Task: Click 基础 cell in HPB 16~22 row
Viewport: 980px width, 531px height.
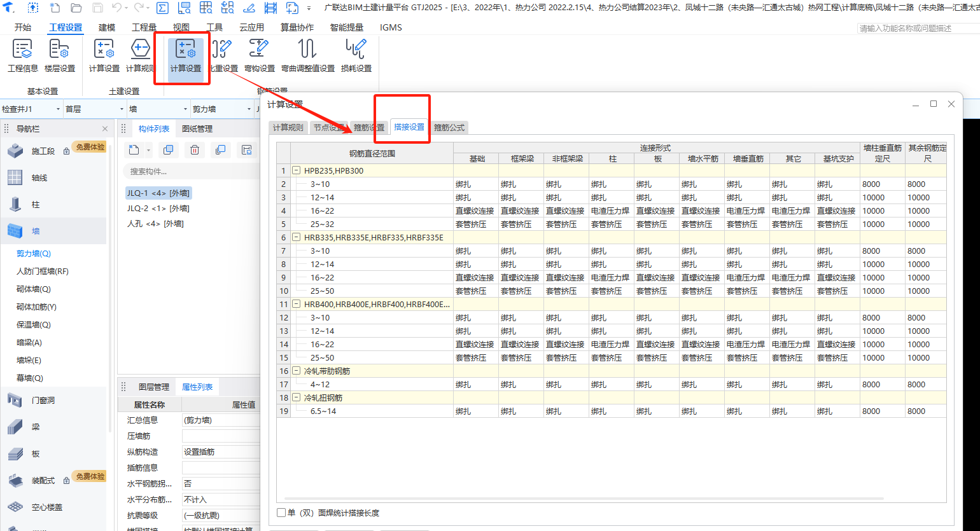Action: [475, 210]
